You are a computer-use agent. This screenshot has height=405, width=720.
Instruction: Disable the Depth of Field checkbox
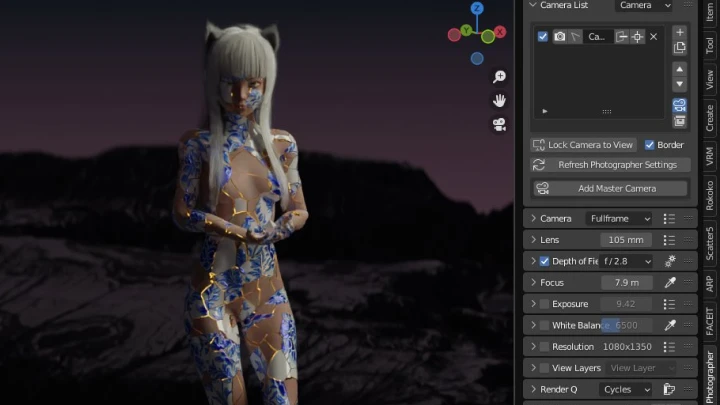(544, 261)
